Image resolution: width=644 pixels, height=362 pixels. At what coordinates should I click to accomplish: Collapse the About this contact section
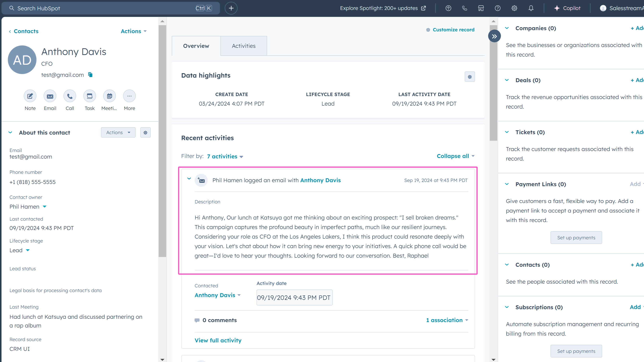pos(10,132)
